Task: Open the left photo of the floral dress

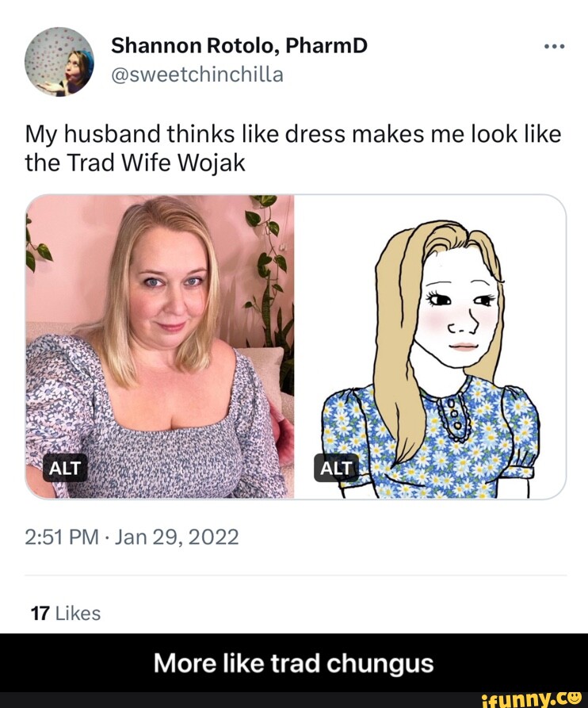Action: (x=160, y=346)
